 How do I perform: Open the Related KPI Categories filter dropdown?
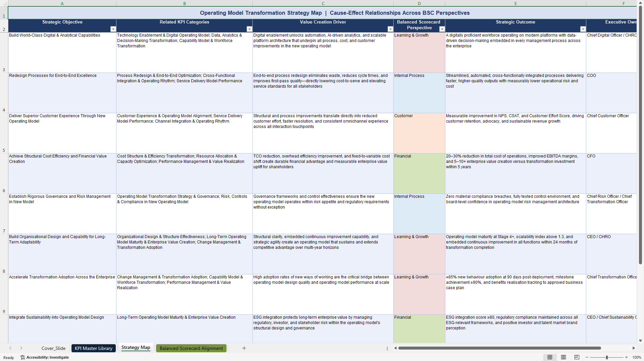tap(249, 29)
